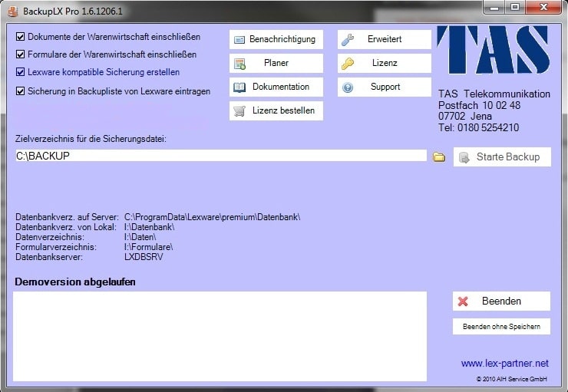The image size is (568, 392).
Task: Open the Erweitert settings button
Action: tap(385, 39)
